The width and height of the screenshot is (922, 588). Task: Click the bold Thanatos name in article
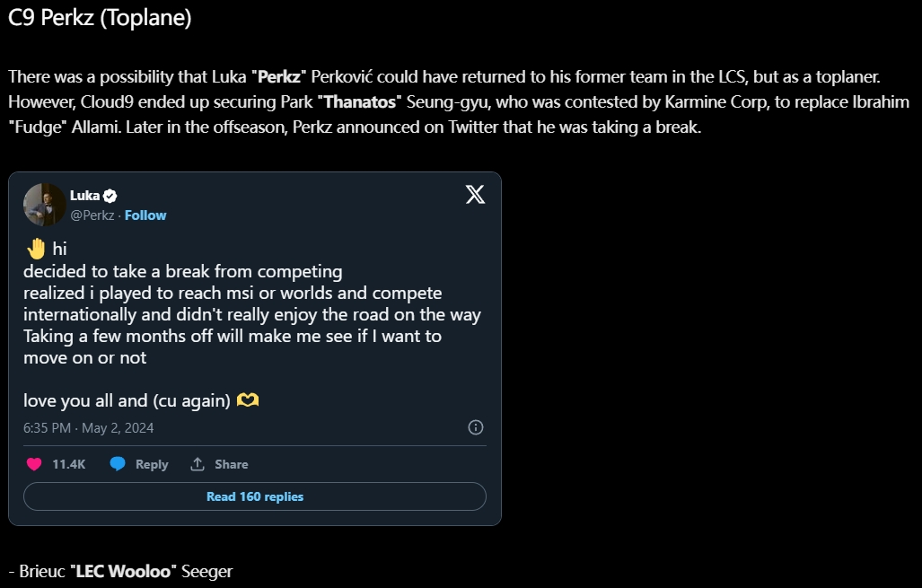pyautogui.click(x=360, y=101)
